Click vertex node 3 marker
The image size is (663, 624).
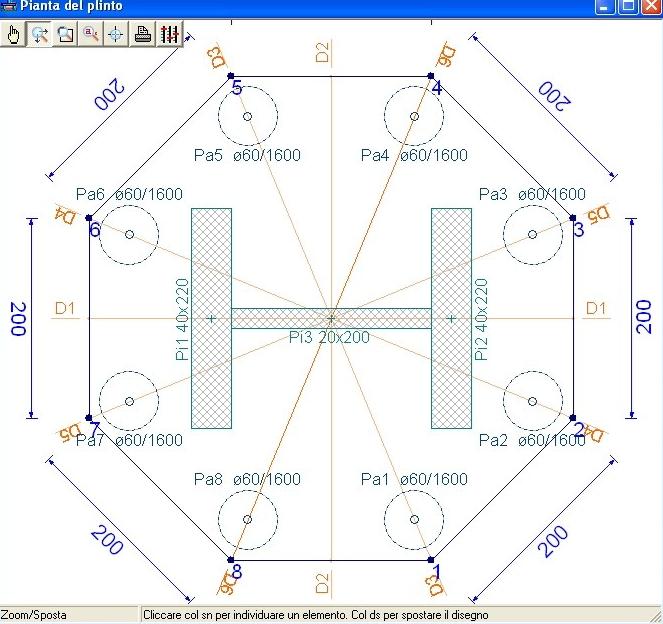click(x=573, y=218)
